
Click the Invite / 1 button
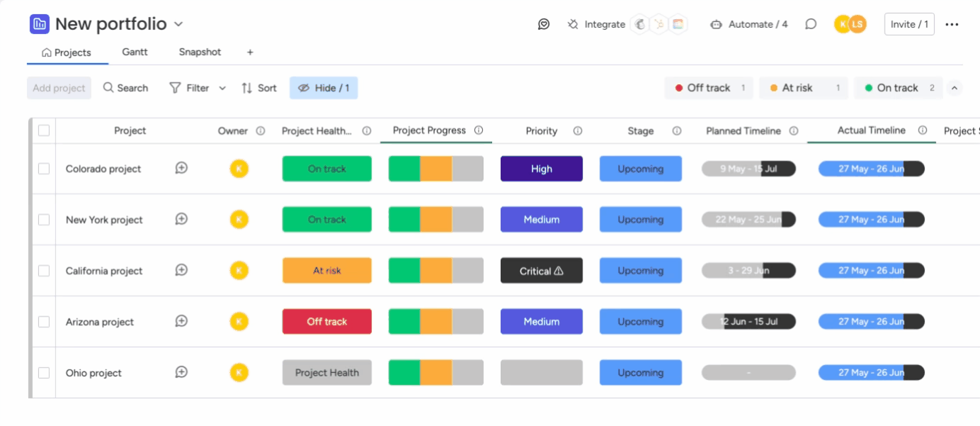[909, 24]
